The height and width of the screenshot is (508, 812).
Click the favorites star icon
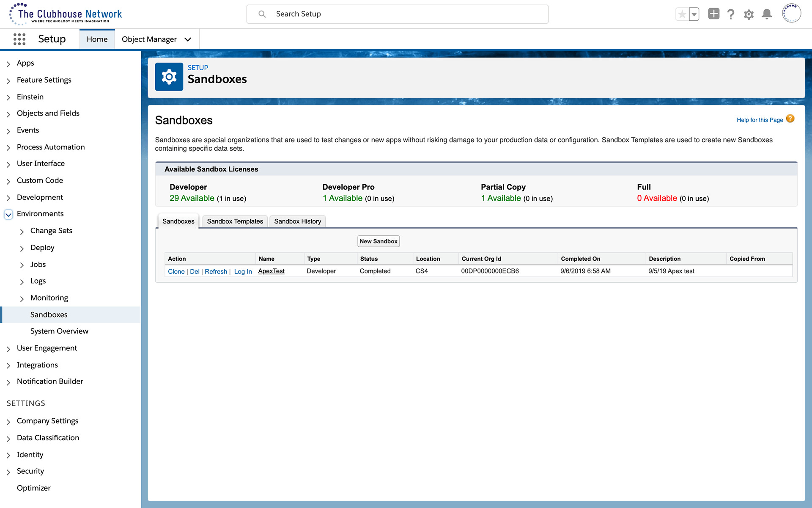point(682,14)
